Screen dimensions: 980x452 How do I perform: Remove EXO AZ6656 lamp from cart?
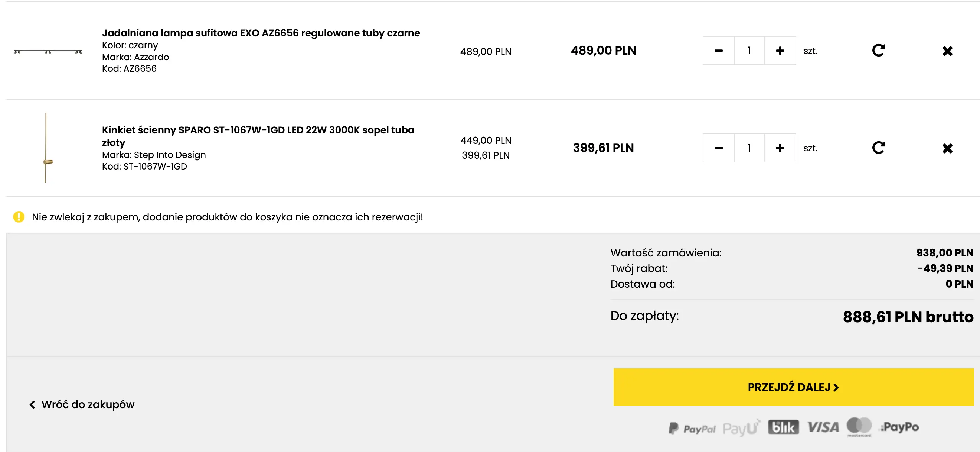(947, 51)
